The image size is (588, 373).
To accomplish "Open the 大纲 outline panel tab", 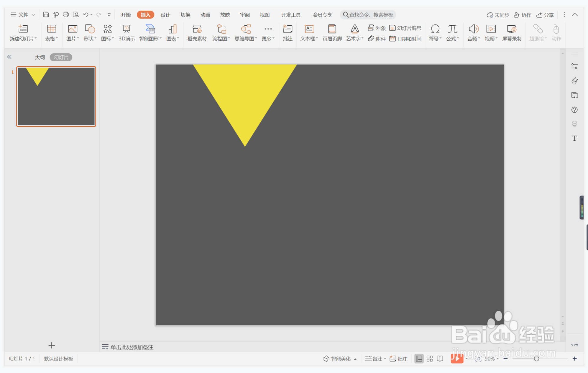I will tap(40, 57).
